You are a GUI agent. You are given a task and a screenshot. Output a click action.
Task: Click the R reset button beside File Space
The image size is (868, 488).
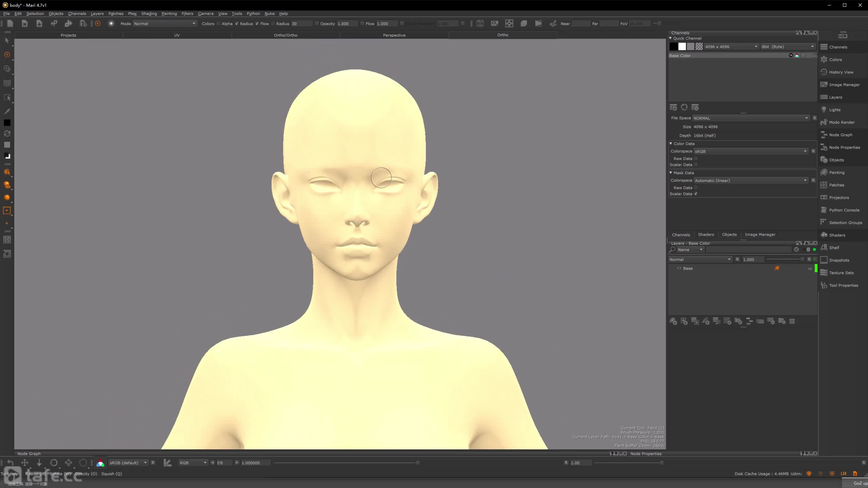click(814, 118)
